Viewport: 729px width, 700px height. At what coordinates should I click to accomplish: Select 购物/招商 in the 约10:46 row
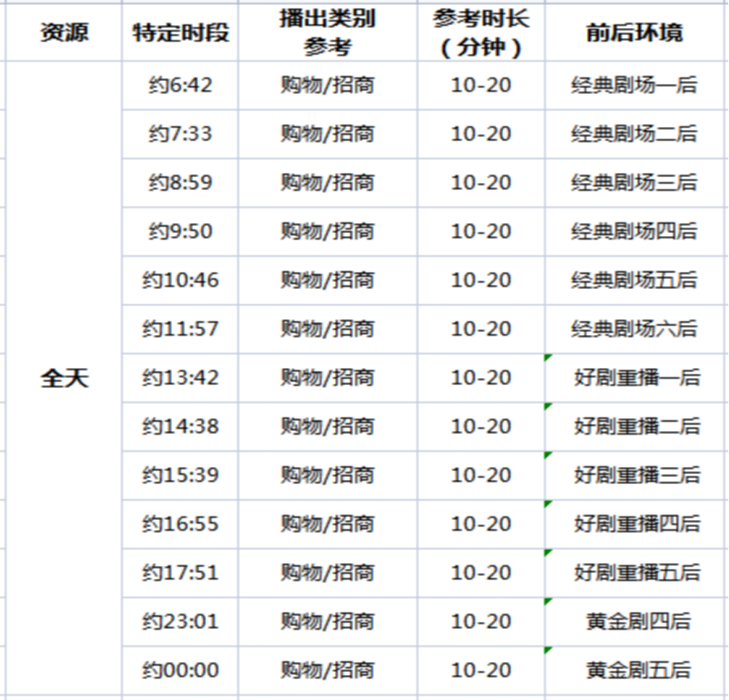pyautogui.click(x=327, y=280)
